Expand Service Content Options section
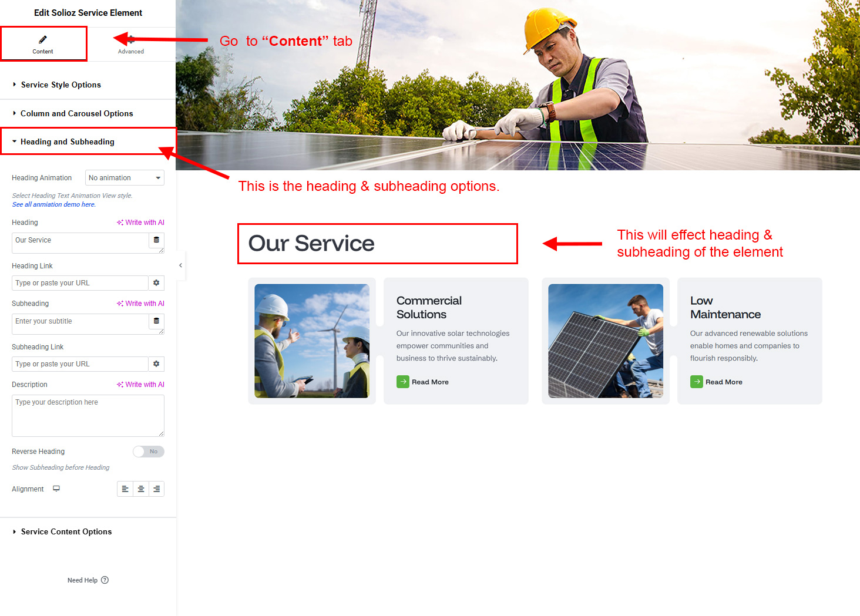Screen dimensions: 860x616 [x=66, y=532]
